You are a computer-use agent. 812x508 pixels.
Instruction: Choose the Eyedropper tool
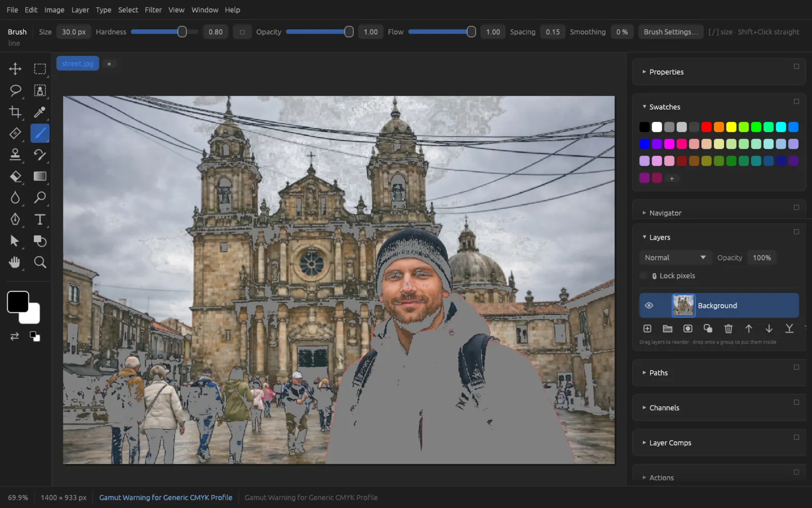pyautogui.click(x=40, y=112)
